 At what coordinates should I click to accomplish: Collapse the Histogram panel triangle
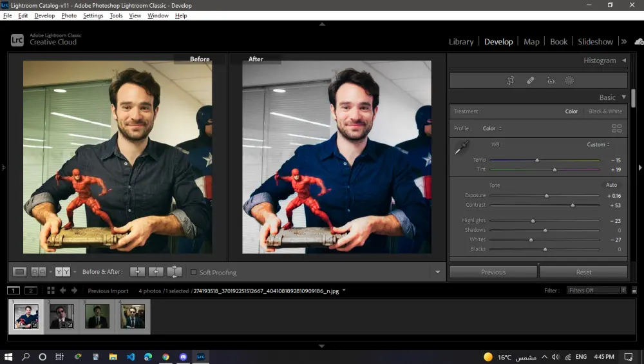click(x=624, y=61)
